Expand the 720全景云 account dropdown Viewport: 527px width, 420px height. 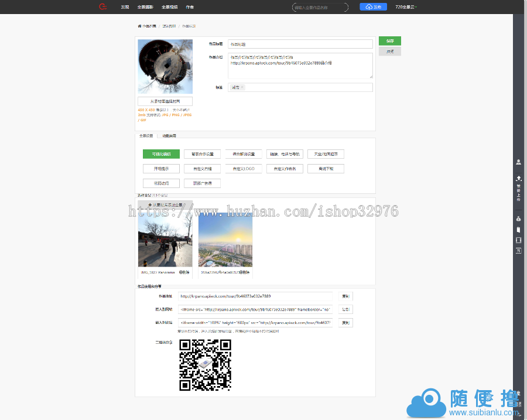pyautogui.click(x=406, y=7)
